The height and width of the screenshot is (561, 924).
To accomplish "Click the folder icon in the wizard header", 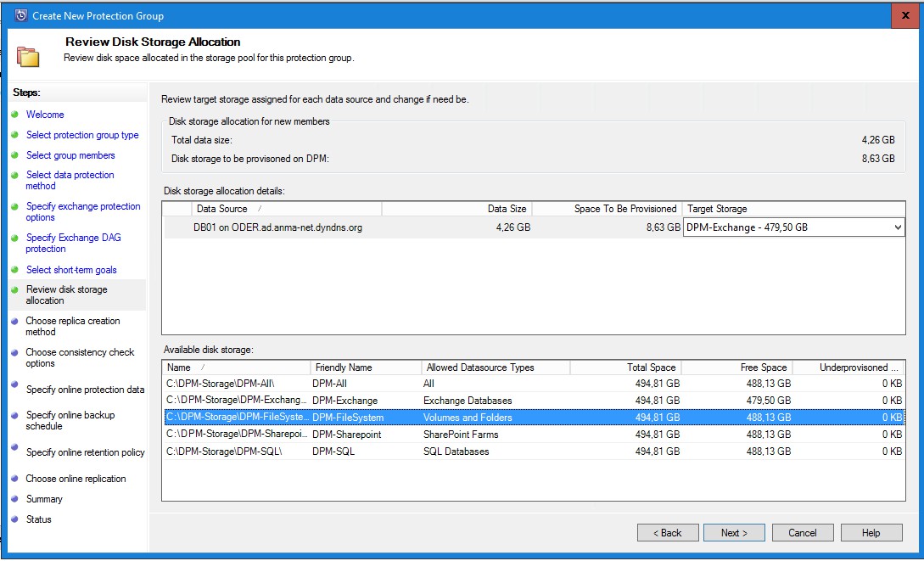I will point(27,56).
